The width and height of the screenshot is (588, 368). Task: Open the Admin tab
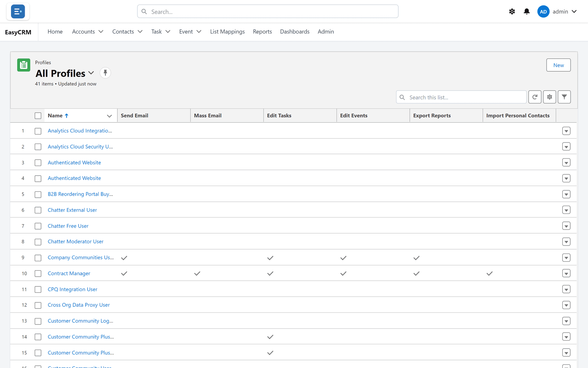pos(326,31)
